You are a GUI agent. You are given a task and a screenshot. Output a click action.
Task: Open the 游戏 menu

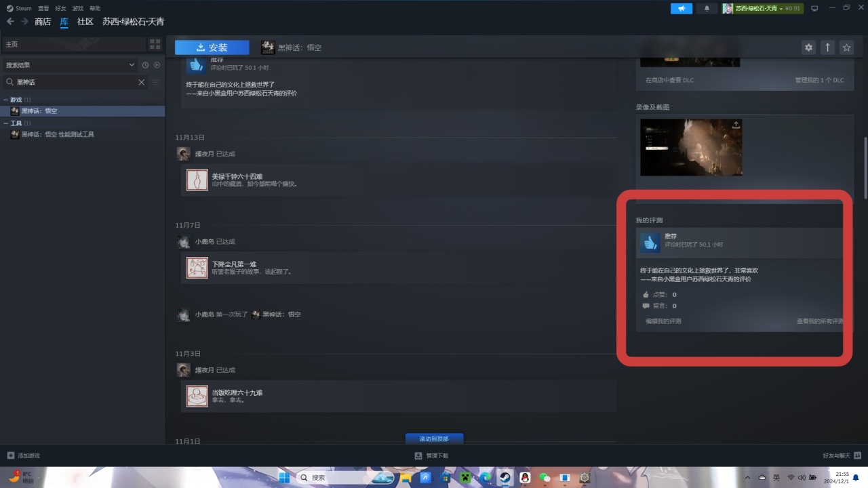click(77, 8)
